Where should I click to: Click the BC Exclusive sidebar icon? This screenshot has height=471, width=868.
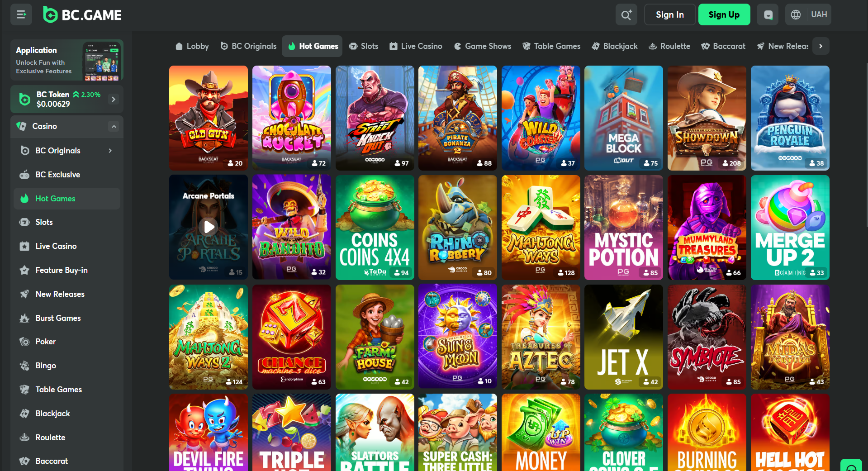coord(25,175)
